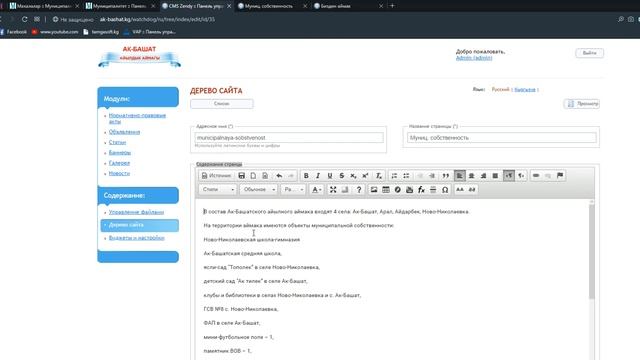
Task: Click the Source (Источник) button in the editor
Action: [216, 176]
